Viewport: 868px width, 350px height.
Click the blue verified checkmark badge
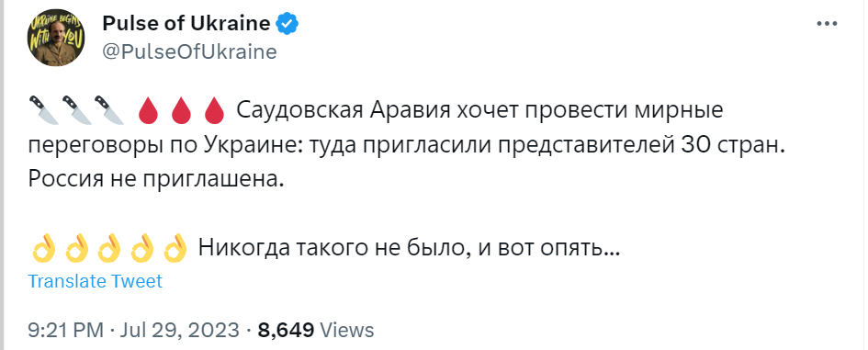287,24
